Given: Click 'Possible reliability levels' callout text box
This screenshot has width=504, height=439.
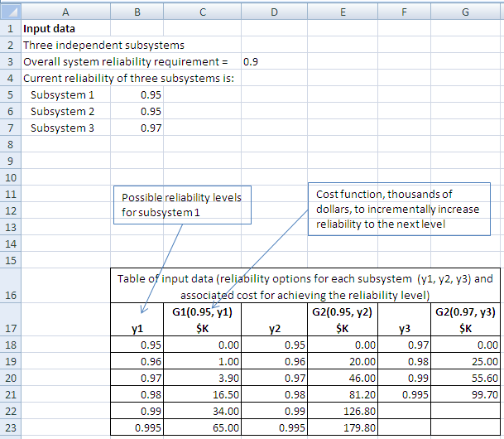Looking at the screenshot, I should (x=182, y=205).
